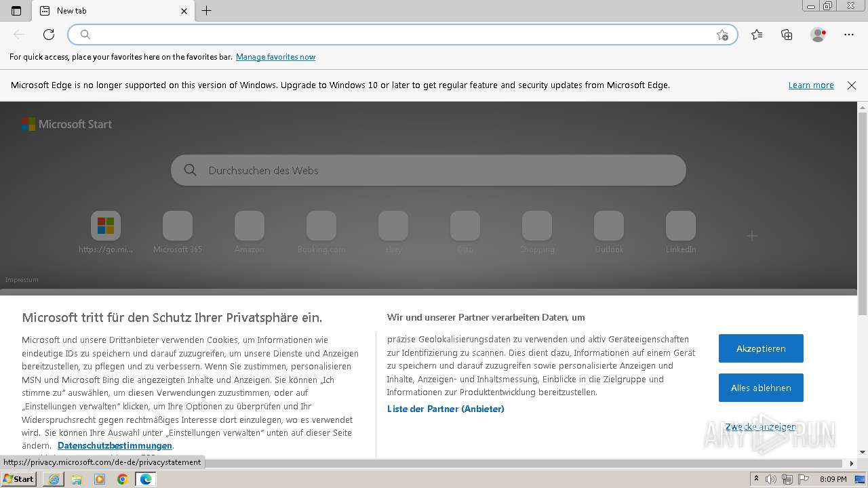Image resolution: width=868 pixels, height=488 pixels.
Task: Follow Manage favorites now link
Action: click(275, 57)
